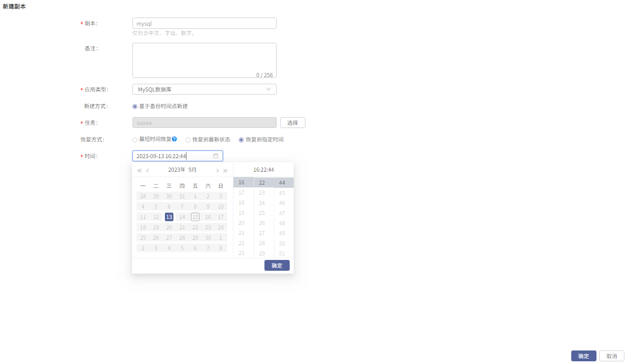Viewport: 628px width, 364px height.
Task: Go to next year in calendar
Action: (x=225, y=170)
